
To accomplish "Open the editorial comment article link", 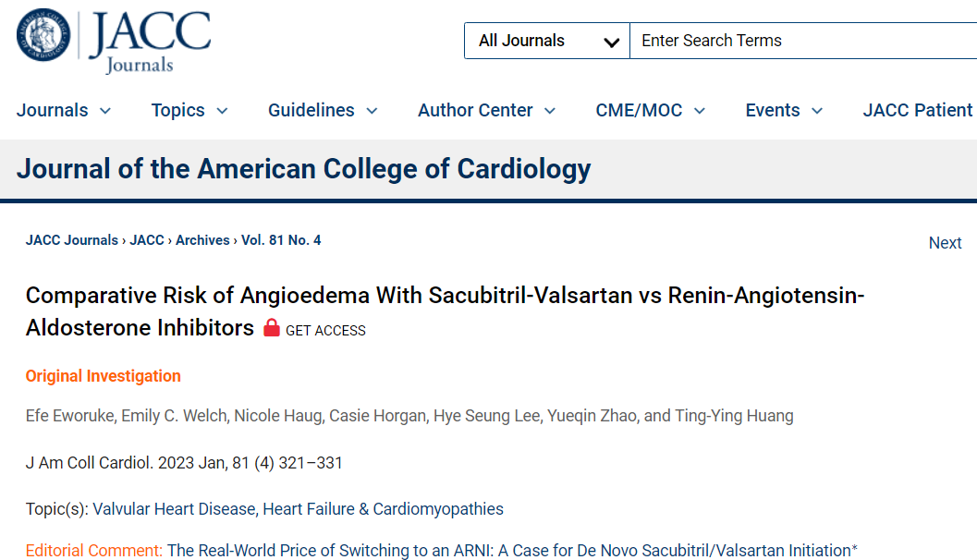I will tap(512, 551).
